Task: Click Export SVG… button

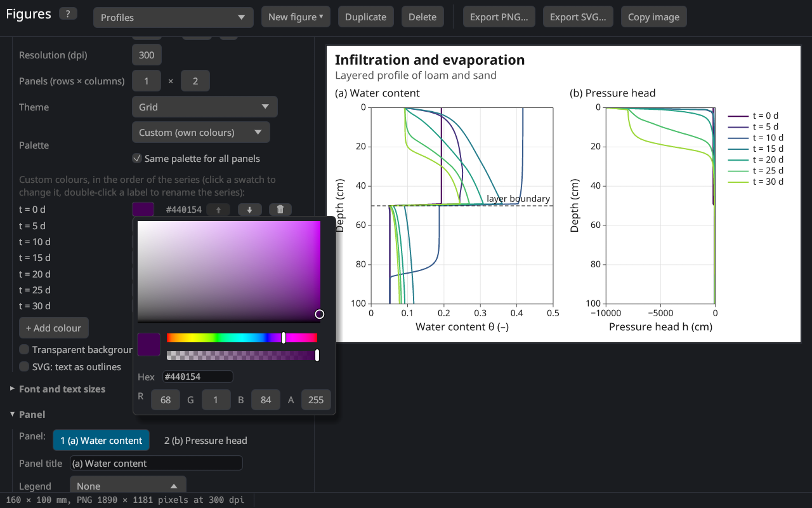Action: point(578,17)
